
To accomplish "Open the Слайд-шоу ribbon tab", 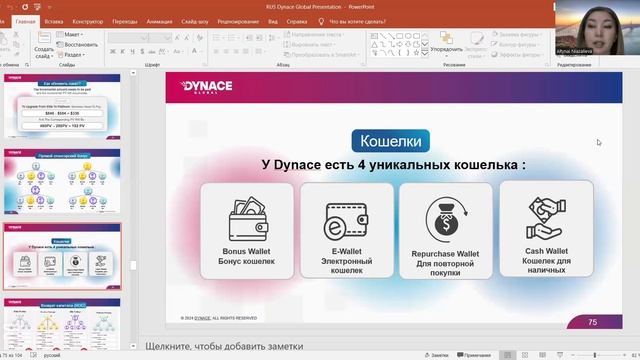I will [195, 22].
